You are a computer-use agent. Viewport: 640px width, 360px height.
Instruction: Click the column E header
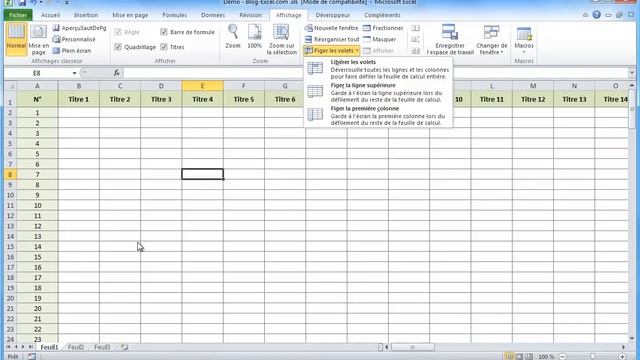[202, 86]
